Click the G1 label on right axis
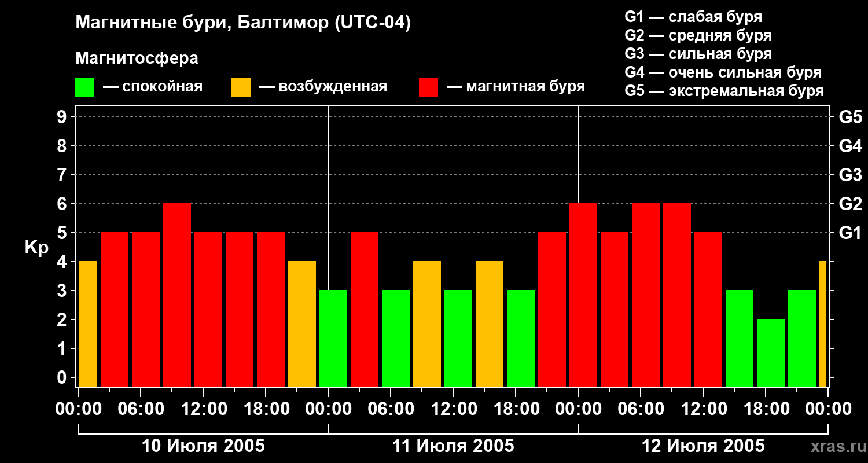The image size is (868, 463). click(x=850, y=233)
